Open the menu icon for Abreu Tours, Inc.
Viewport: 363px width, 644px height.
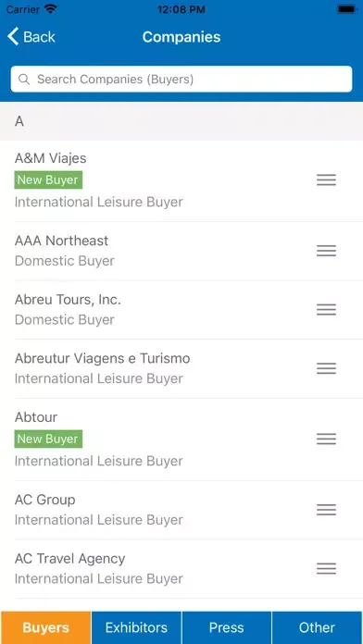pyautogui.click(x=326, y=309)
